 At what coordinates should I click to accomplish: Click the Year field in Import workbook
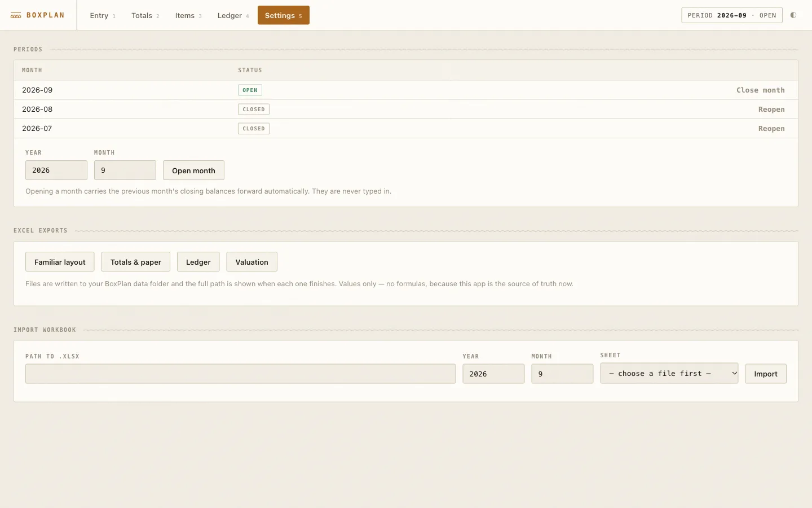pyautogui.click(x=493, y=374)
